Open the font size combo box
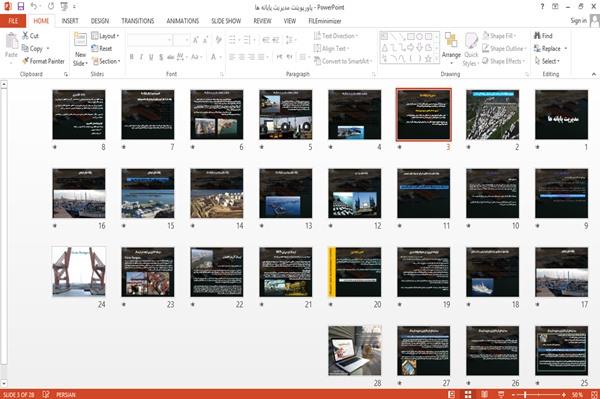The image size is (600, 399). [x=181, y=39]
